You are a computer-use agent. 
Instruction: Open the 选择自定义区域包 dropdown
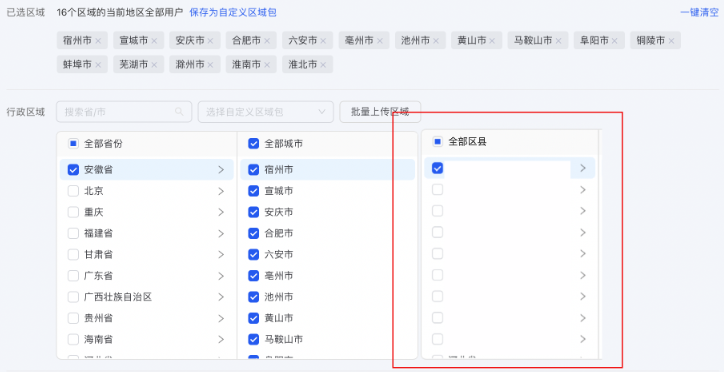pyautogui.click(x=265, y=112)
